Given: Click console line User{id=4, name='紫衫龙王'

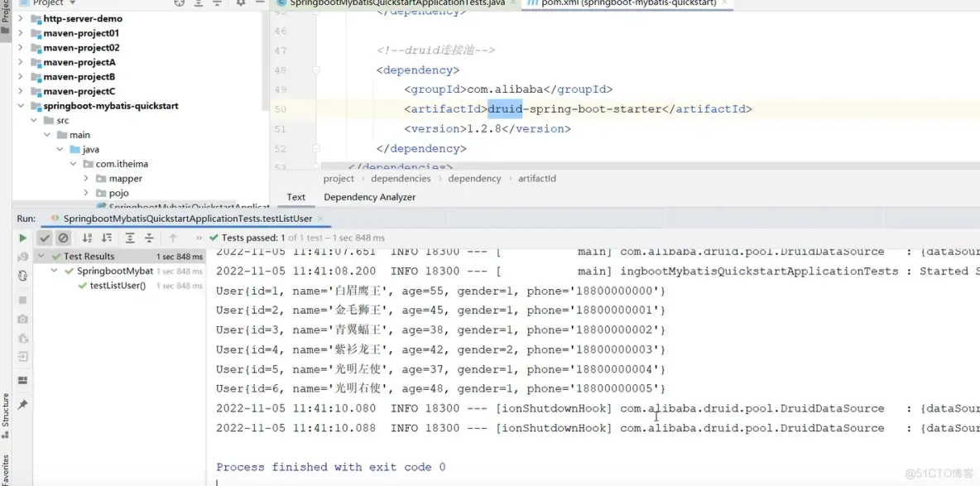Looking at the screenshot, I should click(x=440, y=349).
